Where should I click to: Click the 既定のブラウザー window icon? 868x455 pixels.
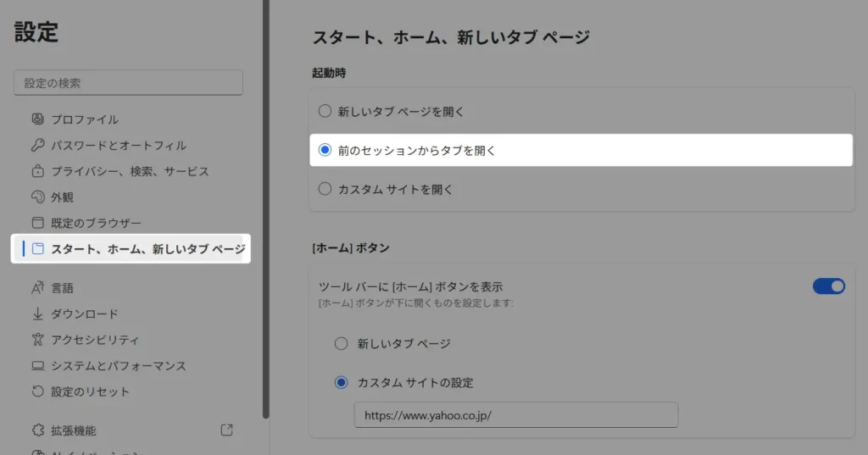pos(37,223)
